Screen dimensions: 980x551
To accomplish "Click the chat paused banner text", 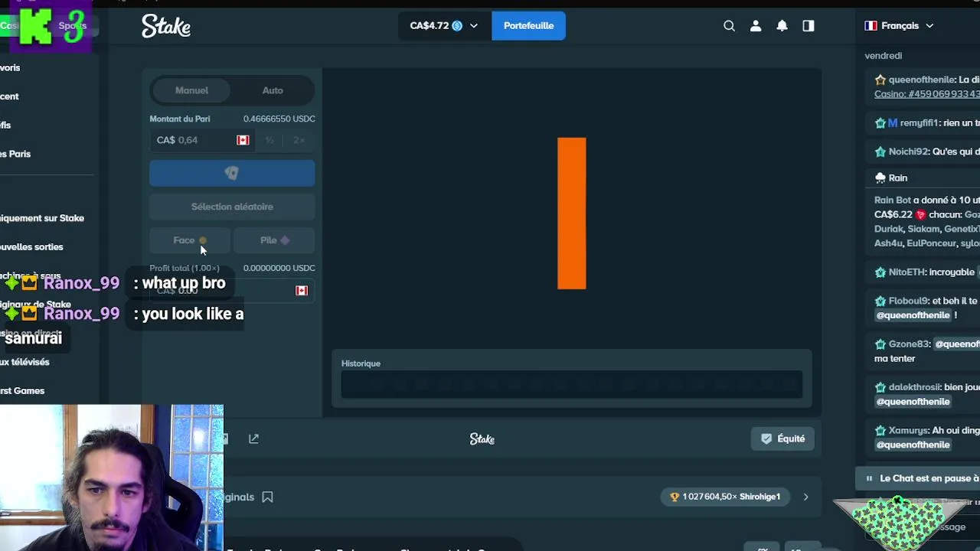I will 929,478.
